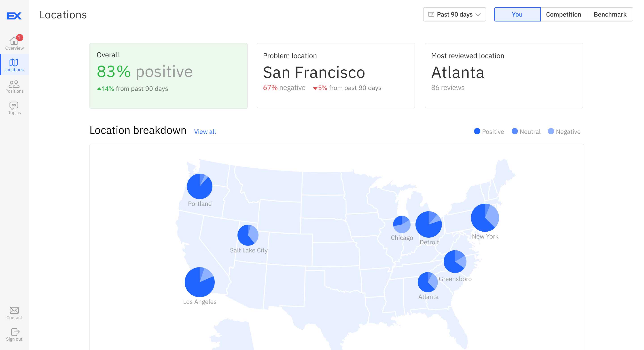Click the Negative legend color dot

click(x=551, y=131)
